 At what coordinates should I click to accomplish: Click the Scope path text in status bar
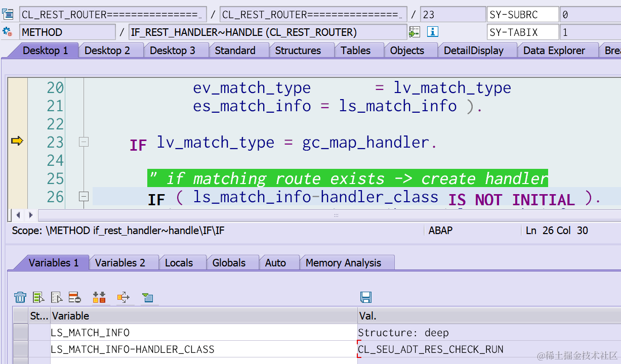[x=118, y=231]
